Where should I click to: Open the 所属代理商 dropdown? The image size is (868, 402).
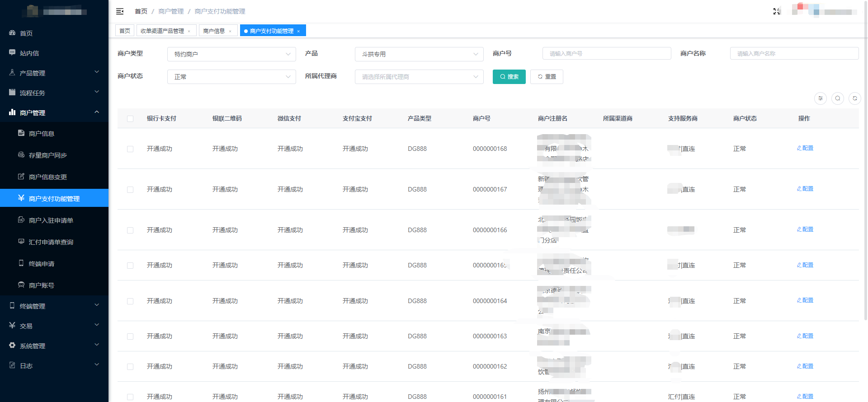[x=419, y=77]
